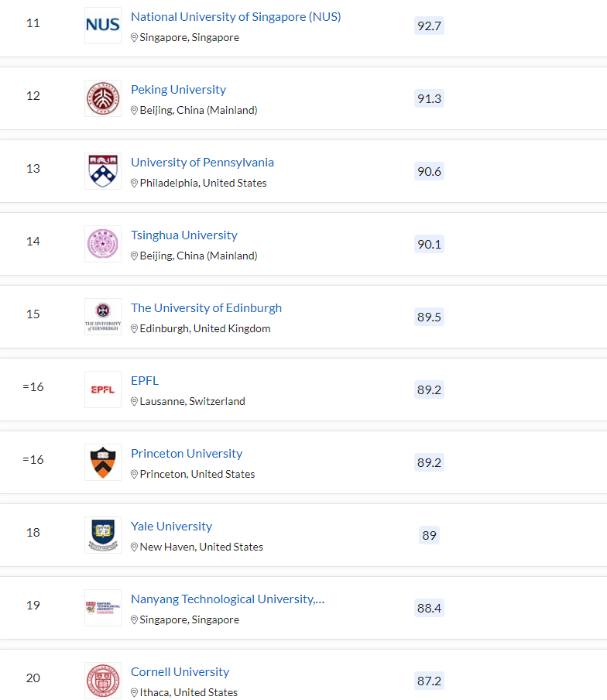Click the Yale University blue crest logo
This screenshot has height=700, width=607.
tap(103, 535)
